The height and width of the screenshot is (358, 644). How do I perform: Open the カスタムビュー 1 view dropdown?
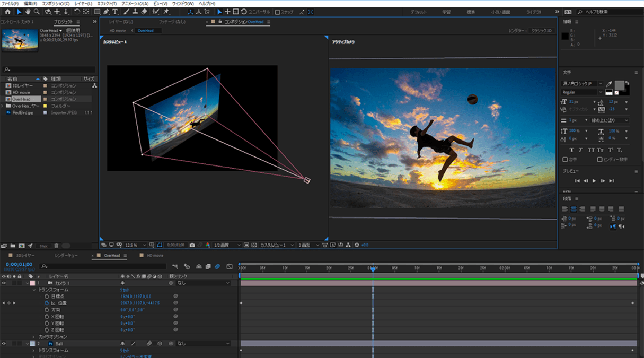276,245
